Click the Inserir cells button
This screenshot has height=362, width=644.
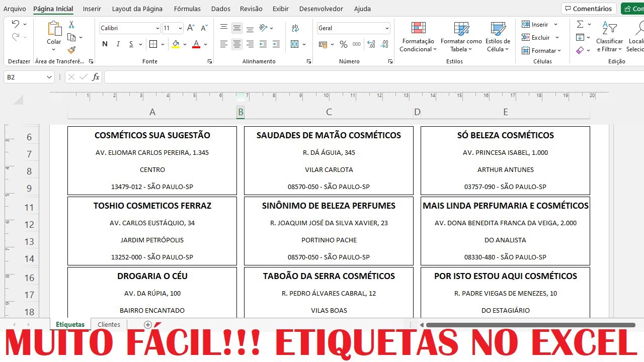(x=540, y=24)
